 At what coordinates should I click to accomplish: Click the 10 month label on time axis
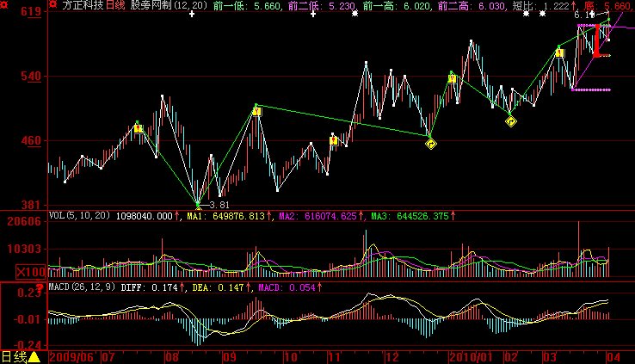point(291,357)
